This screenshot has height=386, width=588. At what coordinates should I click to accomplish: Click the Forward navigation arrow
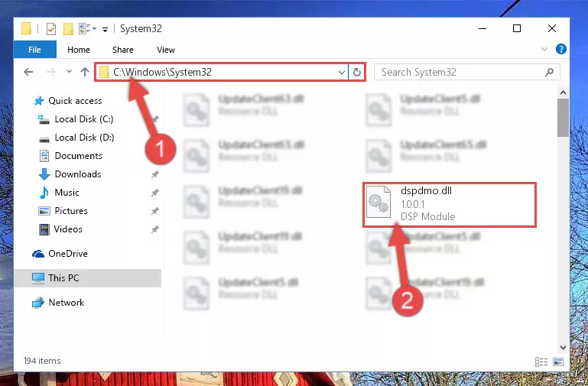point(51,72)
